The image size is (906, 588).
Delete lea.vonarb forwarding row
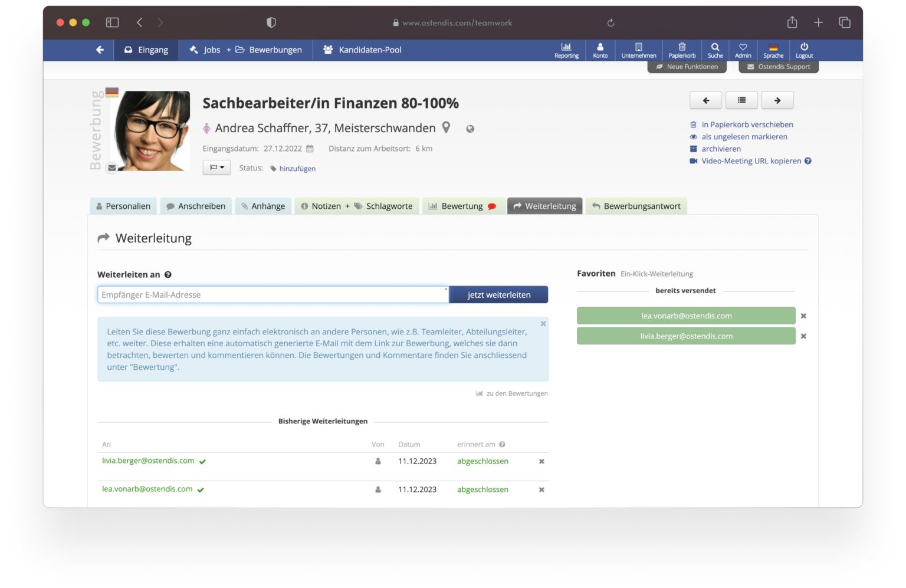(x=541, y=490)
